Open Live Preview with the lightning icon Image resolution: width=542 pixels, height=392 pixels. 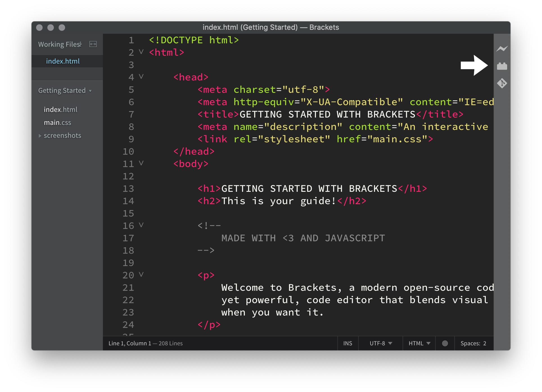pyautogui.click(x=502, y=49)
